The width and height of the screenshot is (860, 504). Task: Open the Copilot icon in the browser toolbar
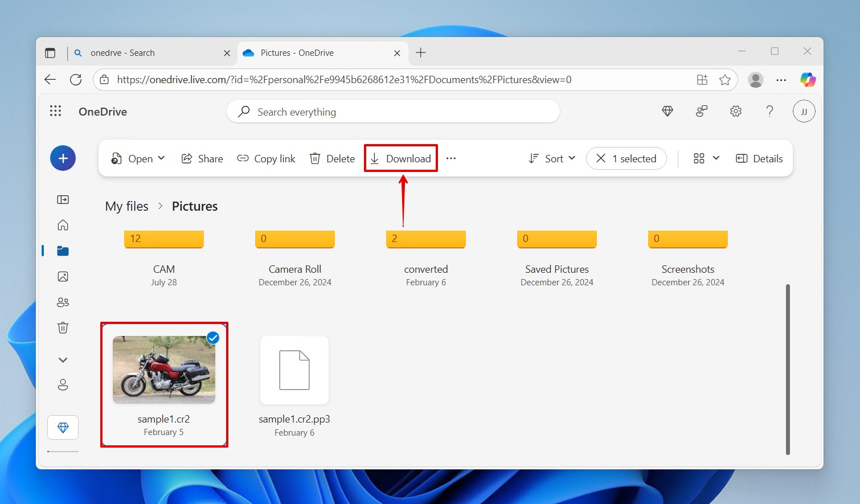point(808,80)
